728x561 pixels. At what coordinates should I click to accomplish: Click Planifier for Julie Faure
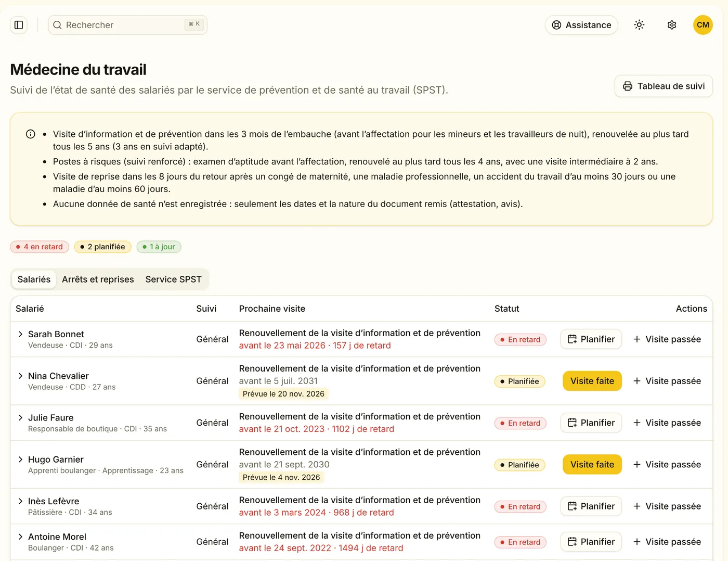tap(591, 423)
